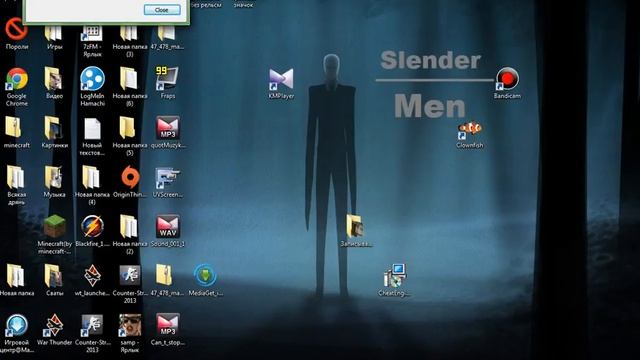Open the OriginThin... Origin icon
Image resolution: width=640 pixels, height=360 pixels.
(130, 177)
